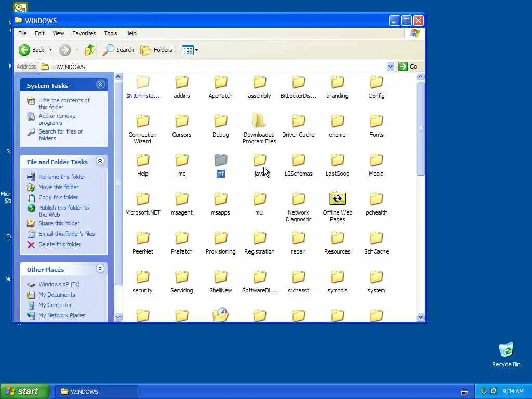This screenshot has height=399, width=532.
Task: Select the assembly folder
Action: click(x=260, y=87)
